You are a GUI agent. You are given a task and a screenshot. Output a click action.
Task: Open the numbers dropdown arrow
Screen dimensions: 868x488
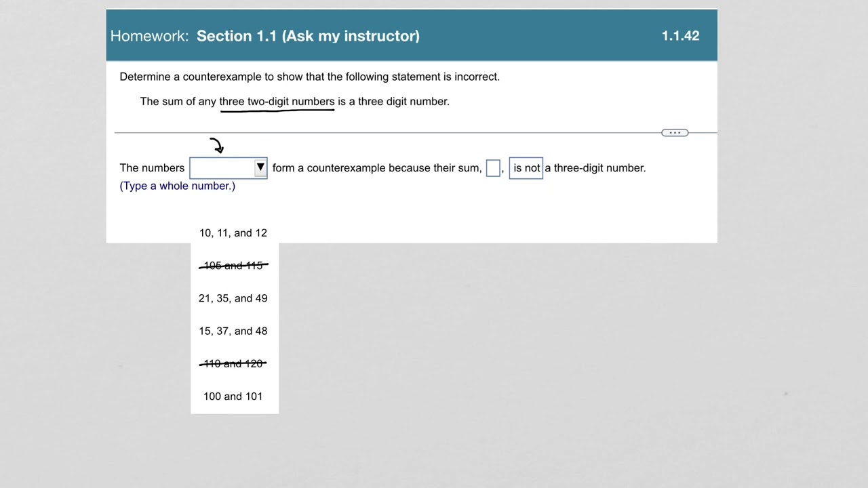(260, 167)
